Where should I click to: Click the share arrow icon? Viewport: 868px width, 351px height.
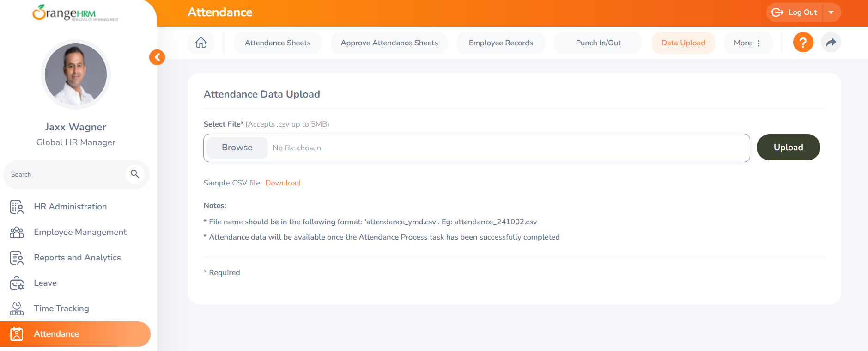(x=831, y=43)
